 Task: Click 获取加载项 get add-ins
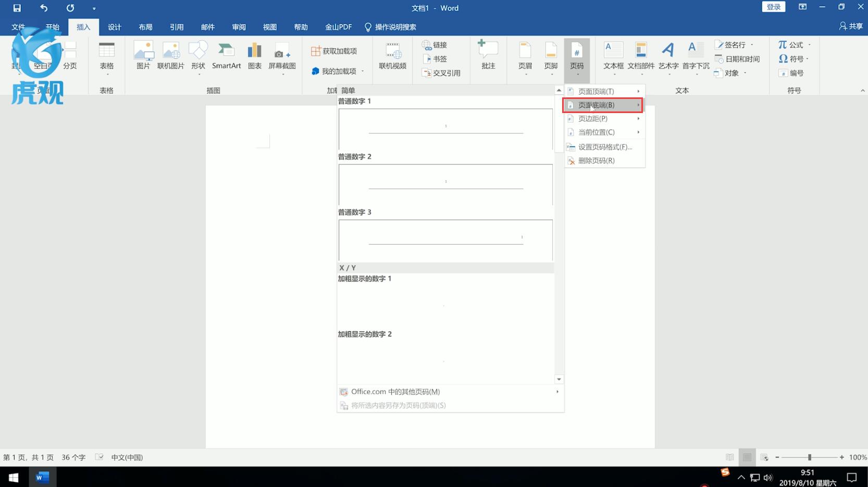tap(334, 51)
